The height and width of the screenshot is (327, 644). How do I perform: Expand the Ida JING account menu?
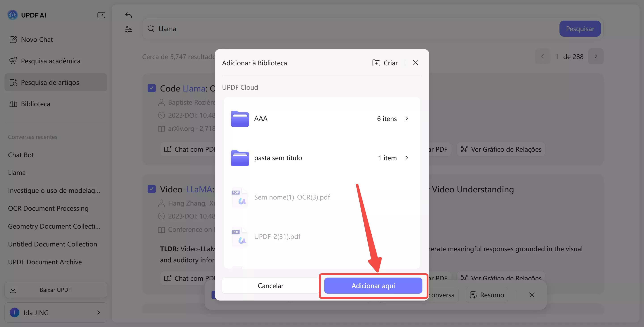(x=98, y=312)
